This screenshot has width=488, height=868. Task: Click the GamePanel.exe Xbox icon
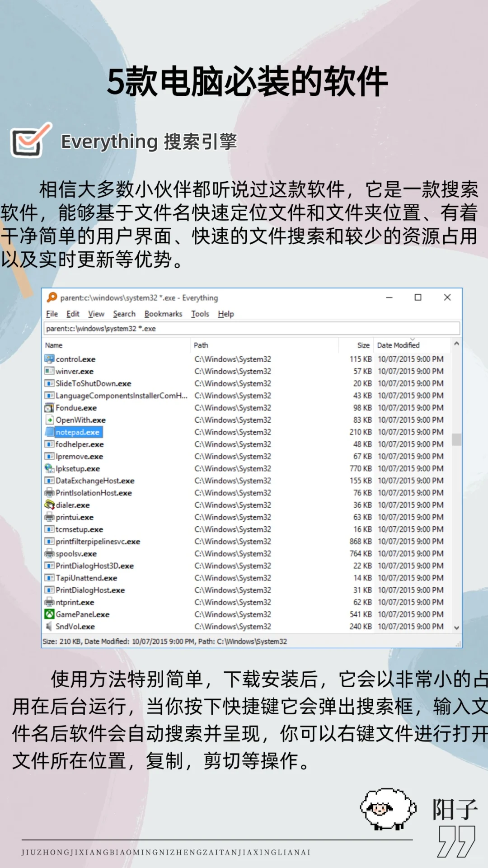[49, 614]
